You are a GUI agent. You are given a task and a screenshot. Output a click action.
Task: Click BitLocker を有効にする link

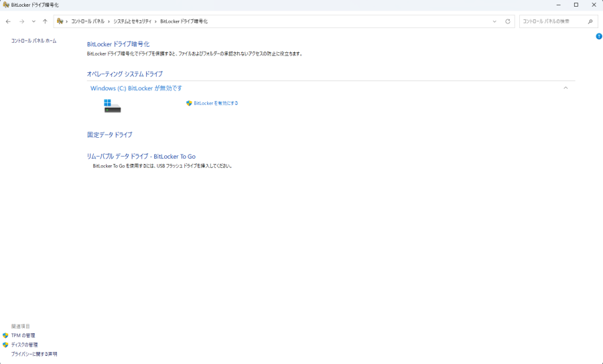pyautogui.click(x=216, y=103)
